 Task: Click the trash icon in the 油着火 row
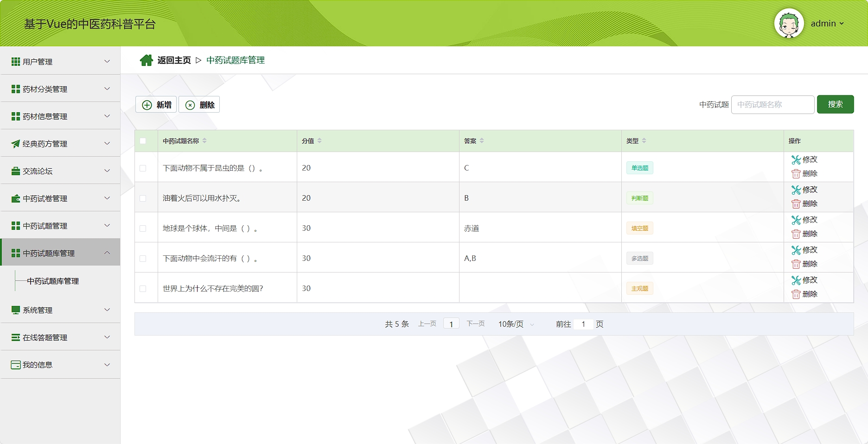pyautogui.click(x=796, y=204)
